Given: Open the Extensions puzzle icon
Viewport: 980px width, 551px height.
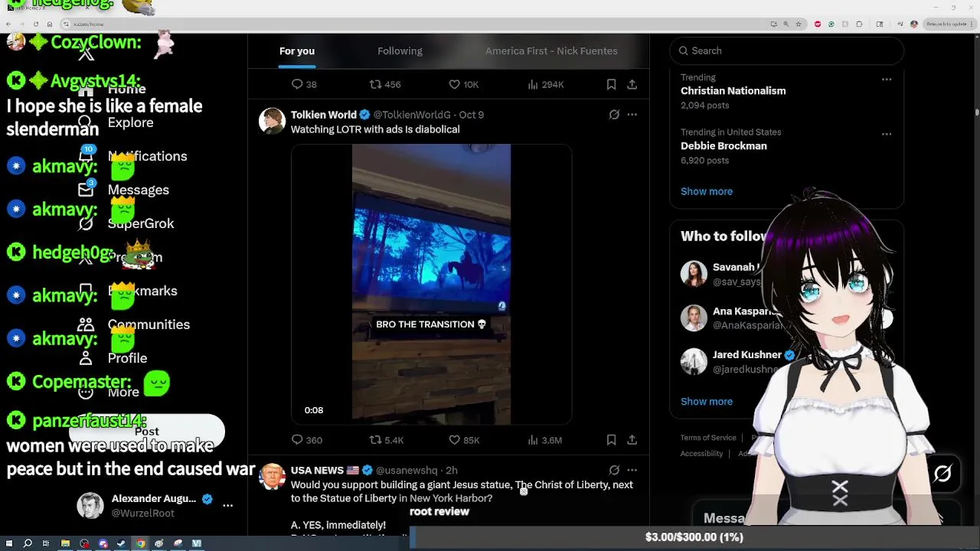Looking at the screenshot, I should (x=859, y=24).
